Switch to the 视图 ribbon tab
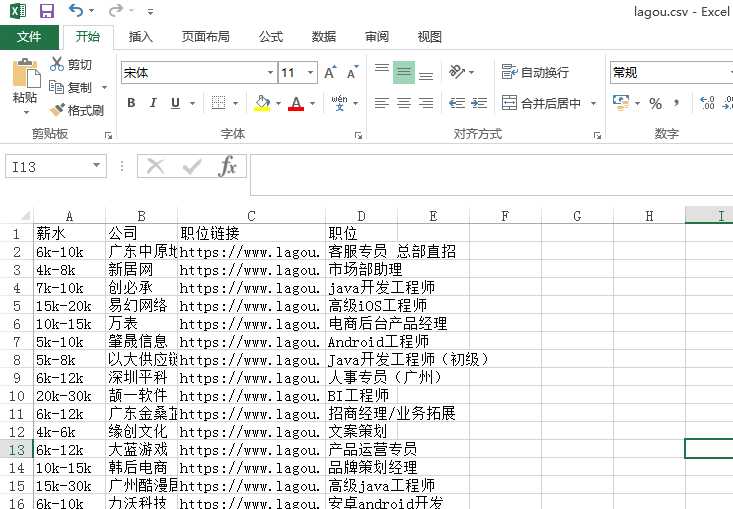 coord(430,37)
